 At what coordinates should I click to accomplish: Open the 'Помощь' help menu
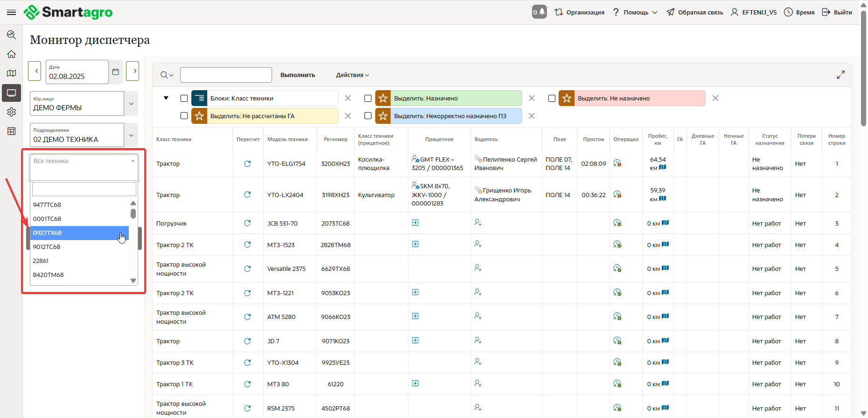[635, 12]
